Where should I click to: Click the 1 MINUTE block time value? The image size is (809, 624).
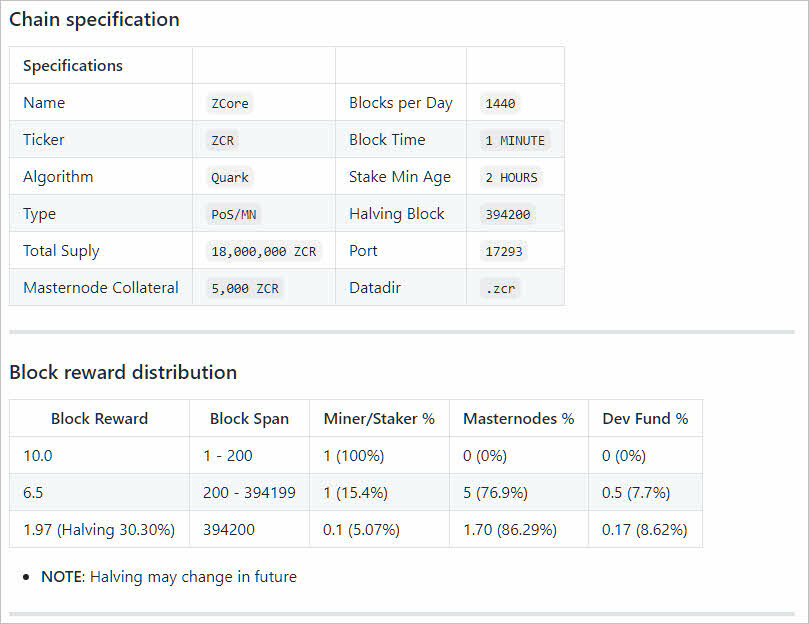point(515,140)
